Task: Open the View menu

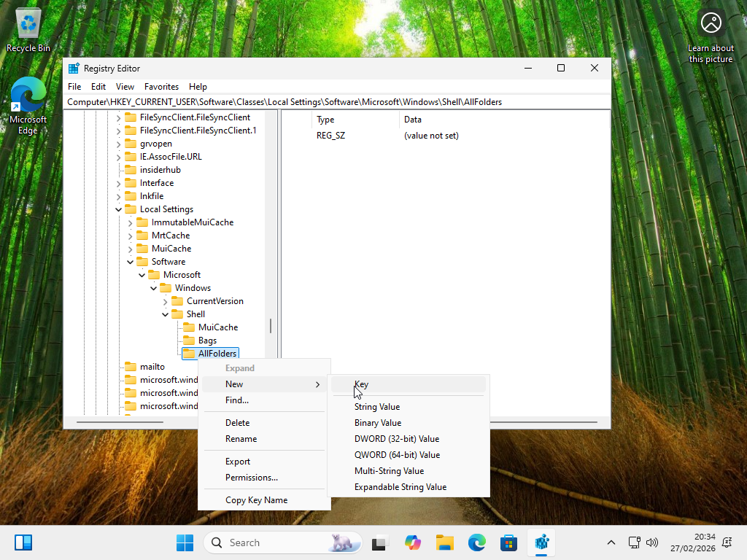Action: [125, 87]
